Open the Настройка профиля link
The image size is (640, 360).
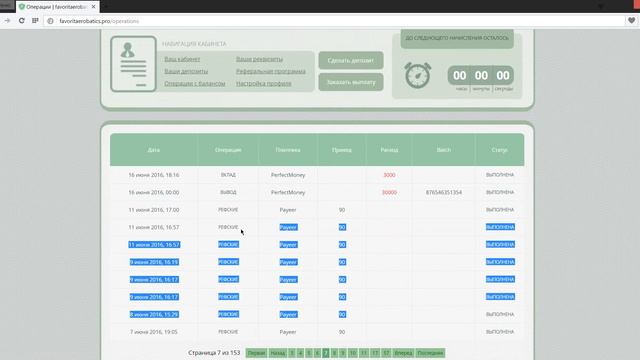[264, 84]
